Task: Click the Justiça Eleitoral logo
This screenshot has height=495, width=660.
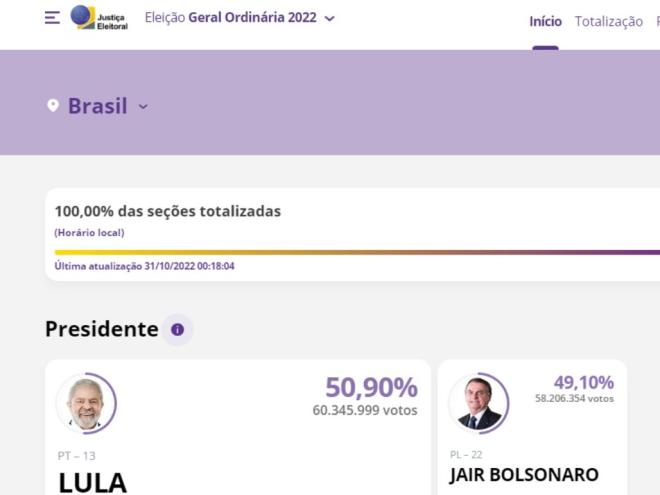Action: (98, 18)
